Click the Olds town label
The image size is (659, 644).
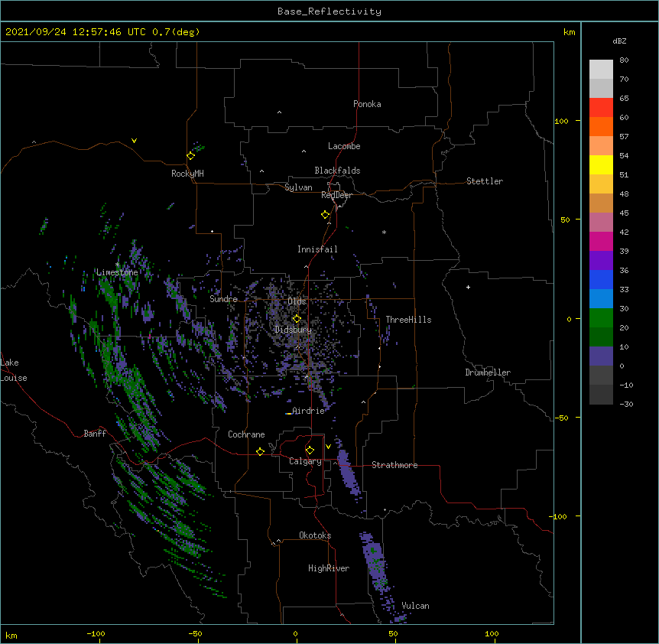[x=297, y=301]
